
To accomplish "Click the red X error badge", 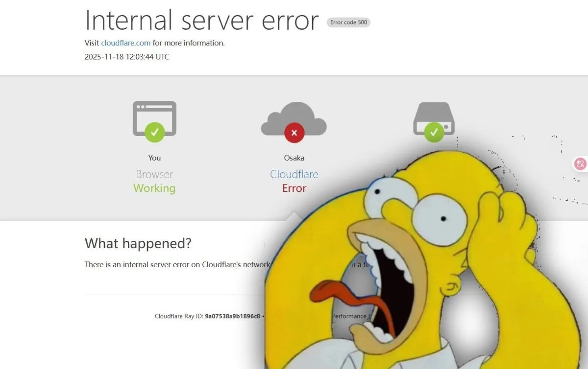I will pos(294,132).
